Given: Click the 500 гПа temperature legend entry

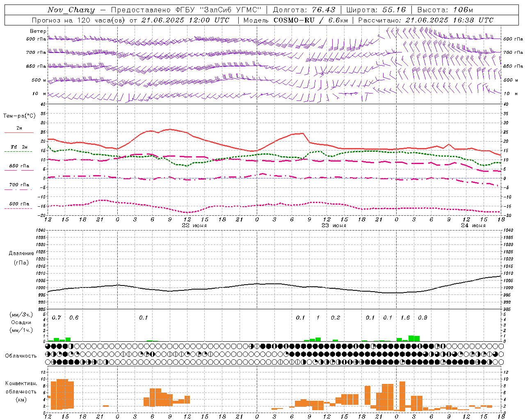Looking at the screenshot, I should click(19, 204).
